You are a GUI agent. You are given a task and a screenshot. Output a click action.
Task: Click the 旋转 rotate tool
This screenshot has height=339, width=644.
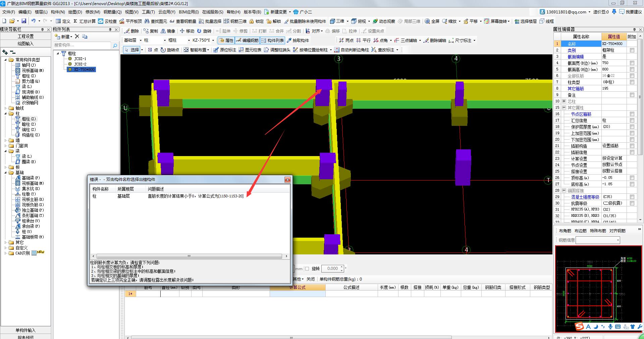204,31
